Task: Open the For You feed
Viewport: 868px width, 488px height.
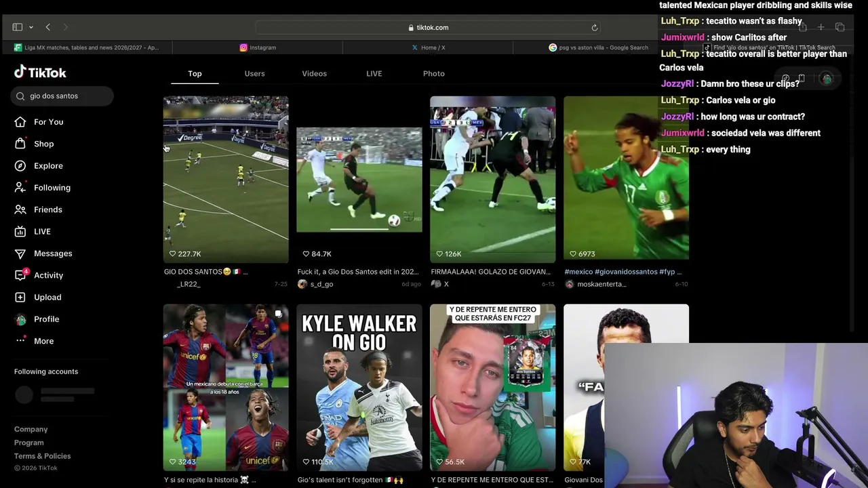Action: coord(39,122)
